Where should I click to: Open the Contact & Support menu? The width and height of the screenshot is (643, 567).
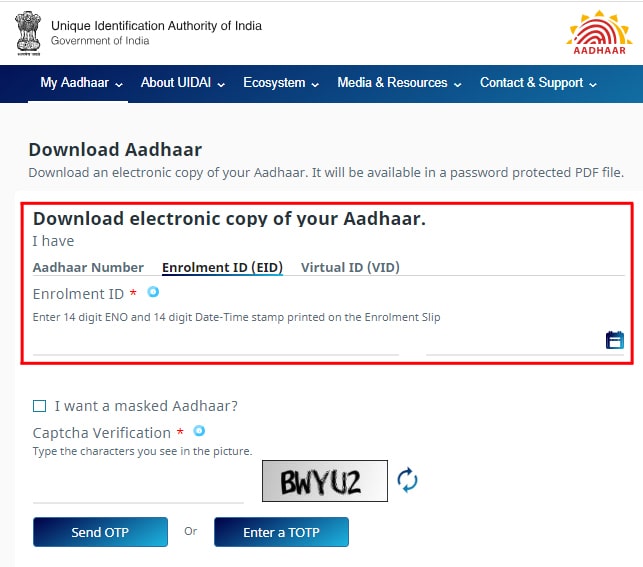click(538, 83)
